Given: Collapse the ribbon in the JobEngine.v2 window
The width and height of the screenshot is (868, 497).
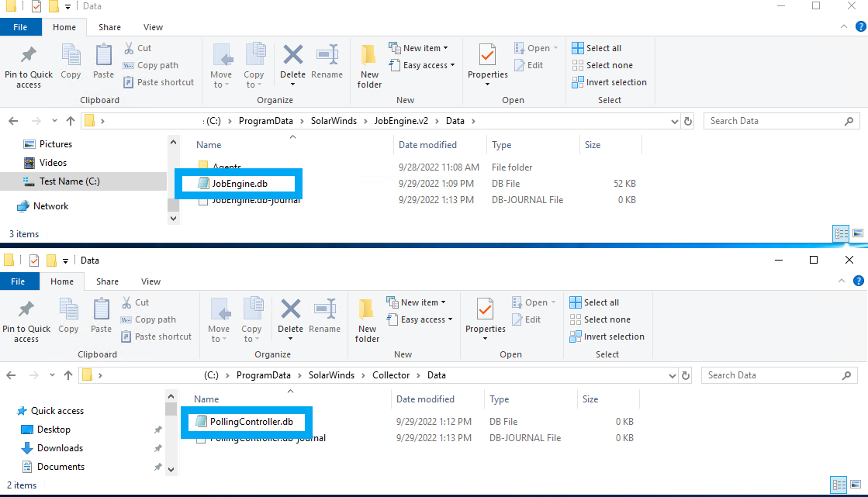Looking at the screenshot, I should click(x=844, y=26).
